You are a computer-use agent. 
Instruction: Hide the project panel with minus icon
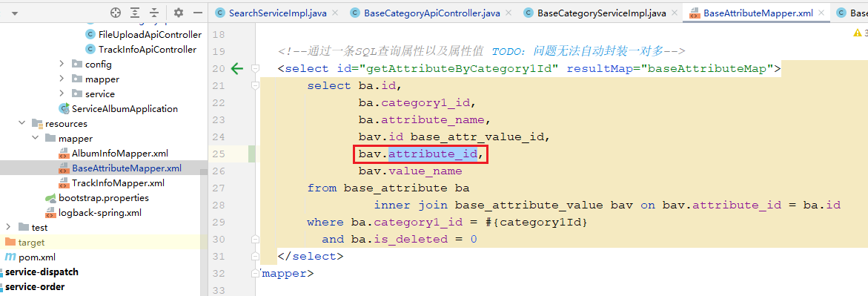pyautogui.click(x=198, y=12)
